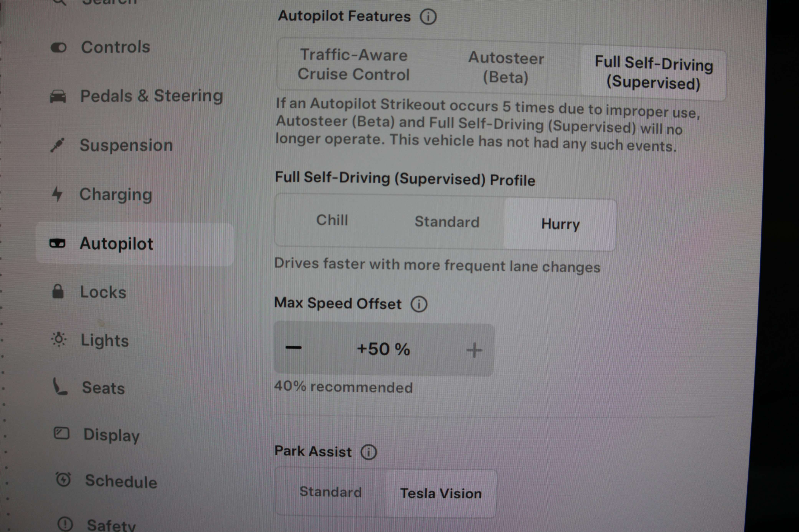Image resolution: width=799 pixels, height=532 pixels.
Task: Click the Lights sun icon
Action: 59,339
